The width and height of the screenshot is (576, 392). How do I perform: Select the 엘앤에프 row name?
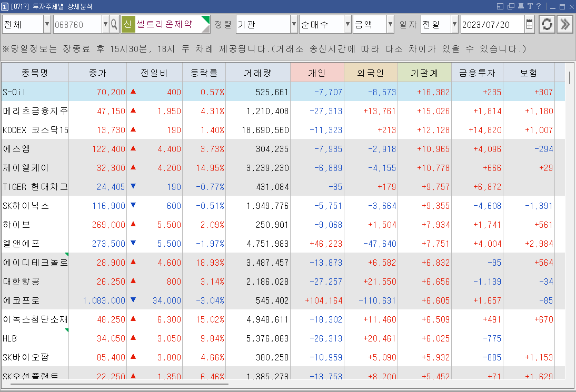point(21,244)
